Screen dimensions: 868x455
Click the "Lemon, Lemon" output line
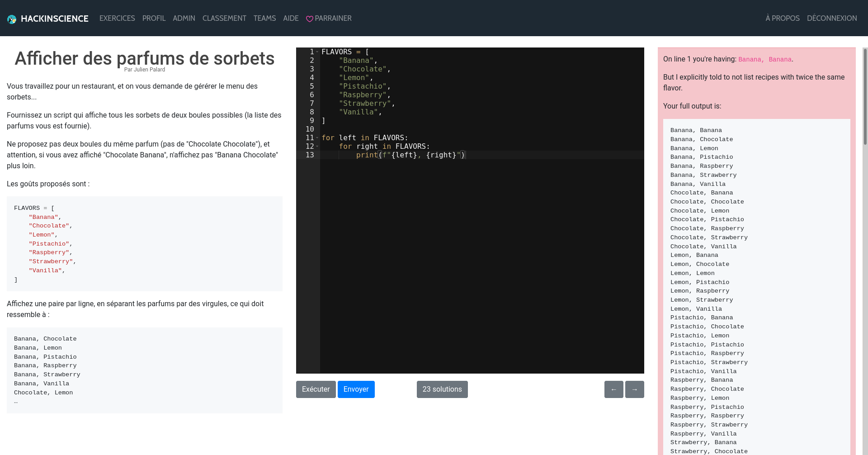pyautogui.click(x=693, y=273)
